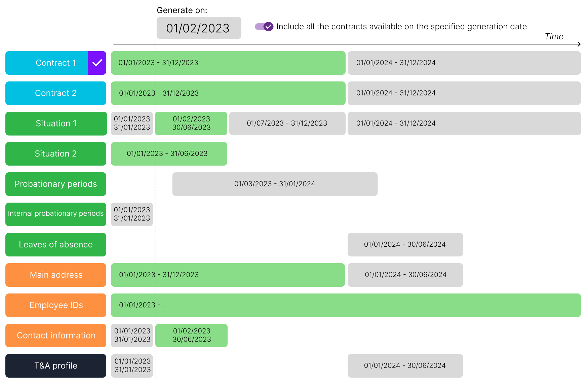Open the Situation 1 category
Image resolution: width=588 pixels, height=383 pixels.
[56, 124]
